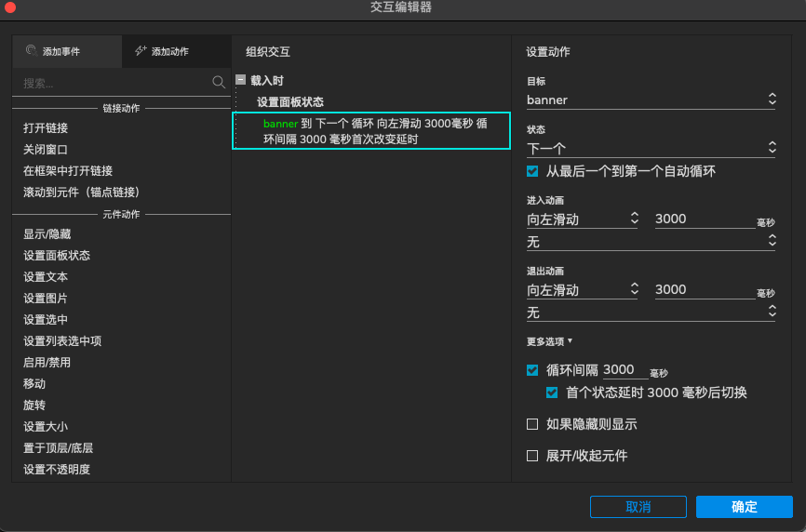Select the 打开链接 action
The width and height of the screenshot is (806, 532).
point(46,127)
